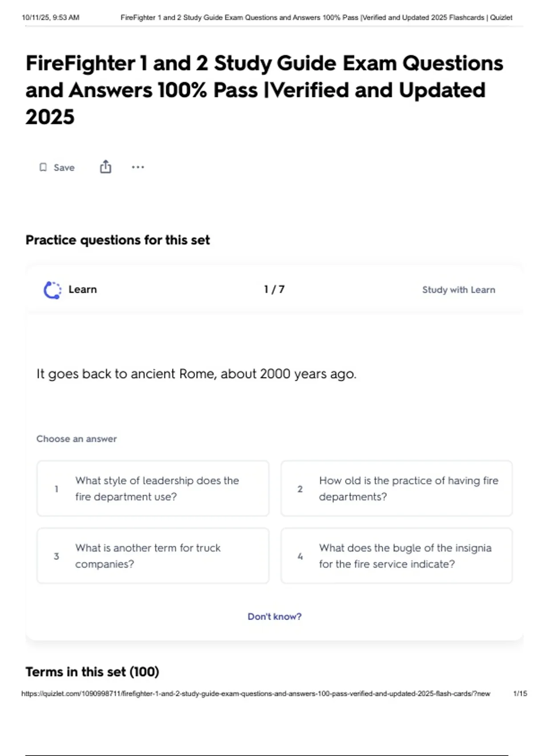
Task: Choose answer 4 about the bugle insignia
Action: click(396, 556)
